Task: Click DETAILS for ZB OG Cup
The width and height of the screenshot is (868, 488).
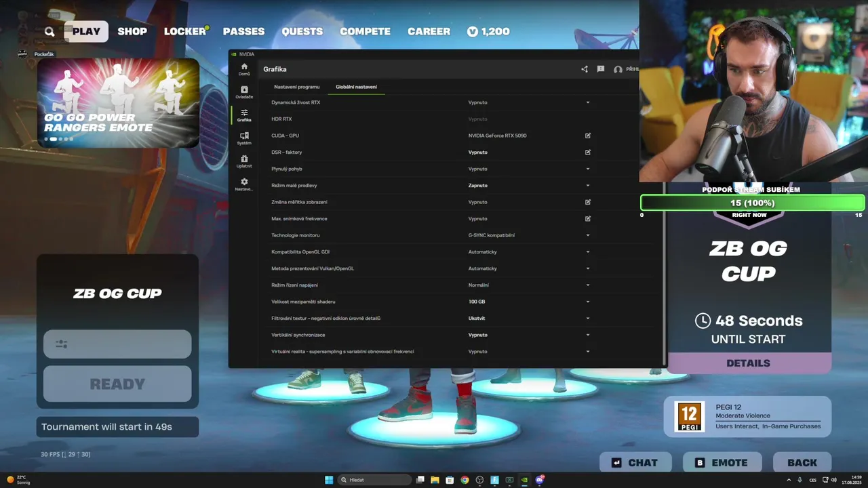Action: coord(749,363)
